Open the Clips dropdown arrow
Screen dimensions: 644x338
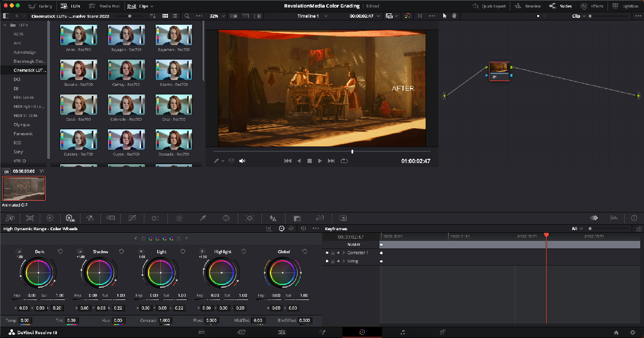[152, 6]
